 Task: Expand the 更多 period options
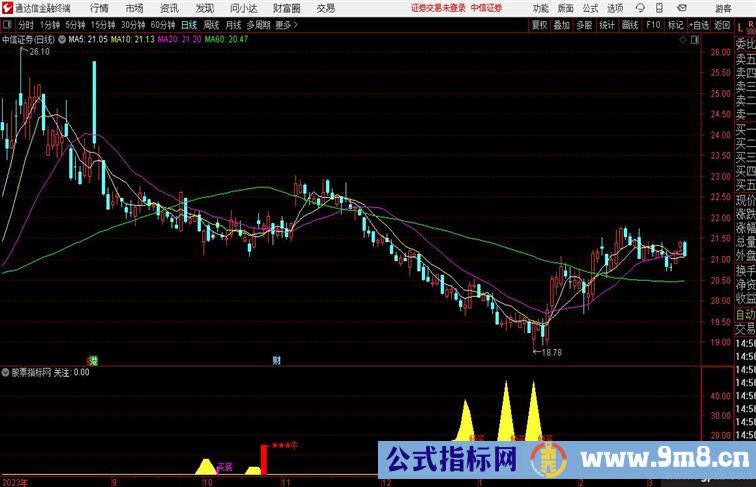tap(286, 25)
